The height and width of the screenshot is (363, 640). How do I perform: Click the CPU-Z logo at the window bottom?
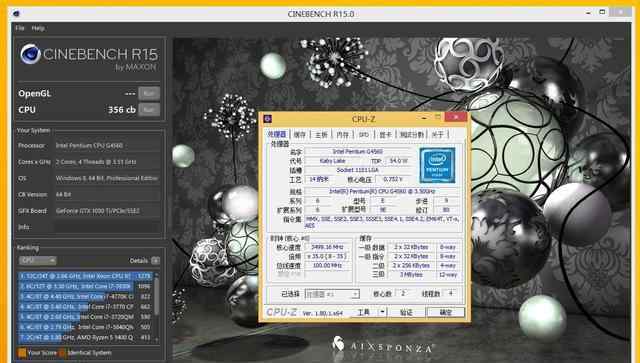pyautogui.click(x=281, y=312)
